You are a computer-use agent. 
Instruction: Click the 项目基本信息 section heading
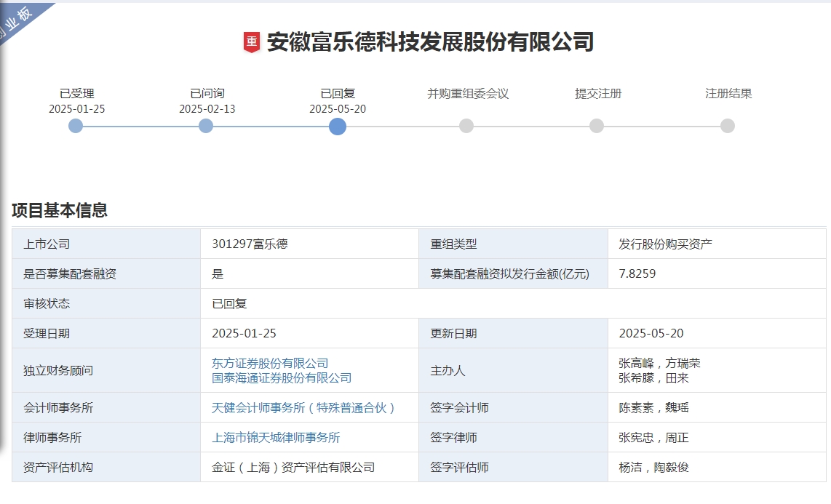coord(60,210)
